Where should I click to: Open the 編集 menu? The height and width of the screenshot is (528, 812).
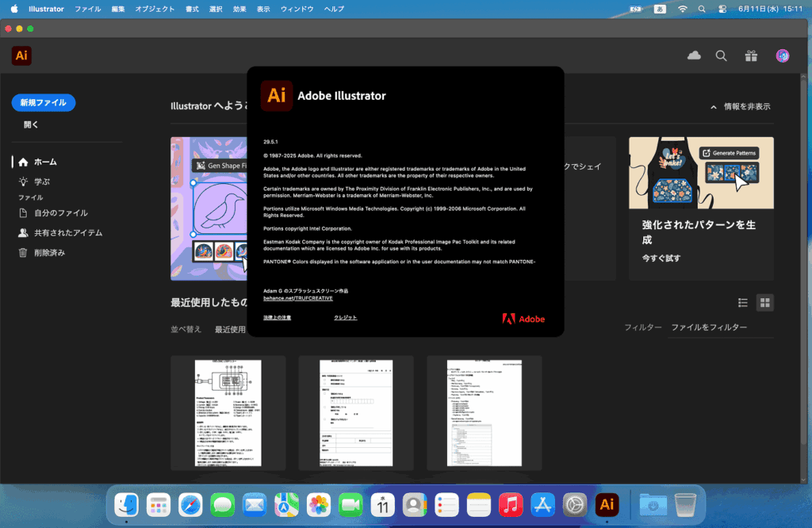118,9
